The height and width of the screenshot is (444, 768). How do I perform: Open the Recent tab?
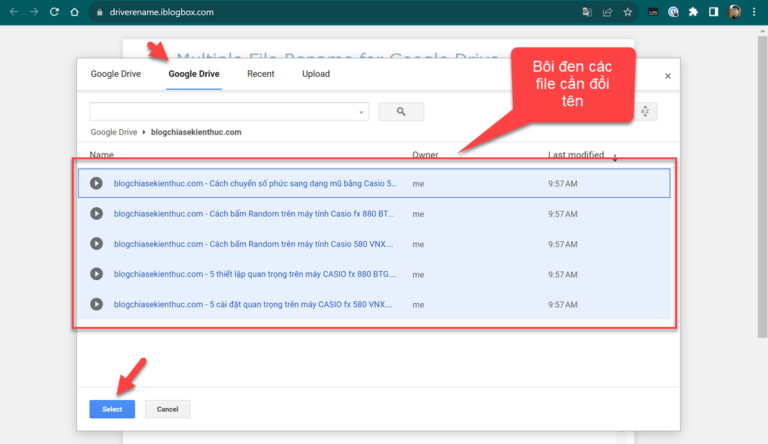(261, 74)
